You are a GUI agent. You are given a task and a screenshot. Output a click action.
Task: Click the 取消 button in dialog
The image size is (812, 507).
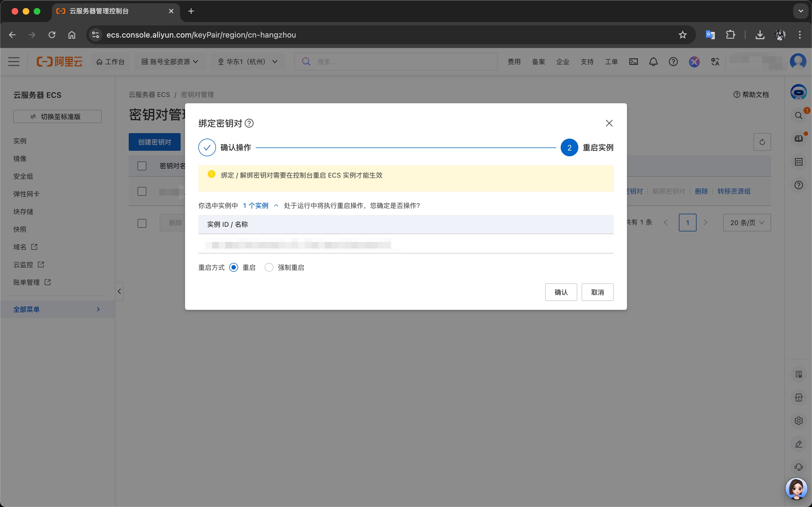coord(597,292)
